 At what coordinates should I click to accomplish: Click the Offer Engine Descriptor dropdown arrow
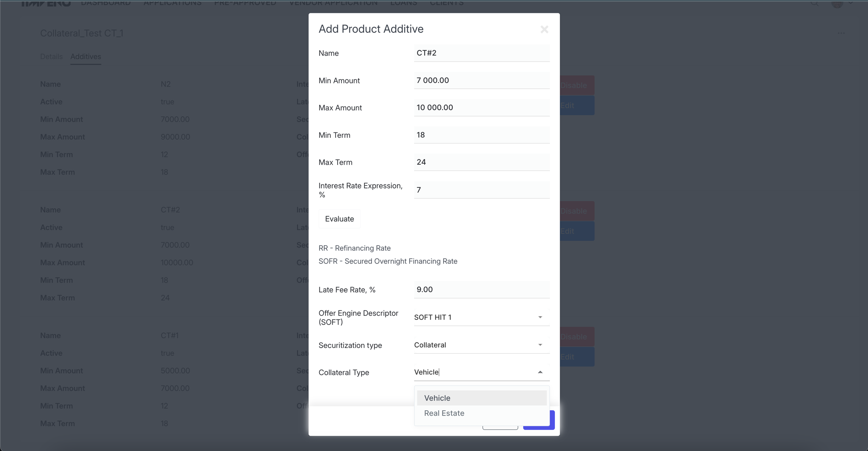540,317
